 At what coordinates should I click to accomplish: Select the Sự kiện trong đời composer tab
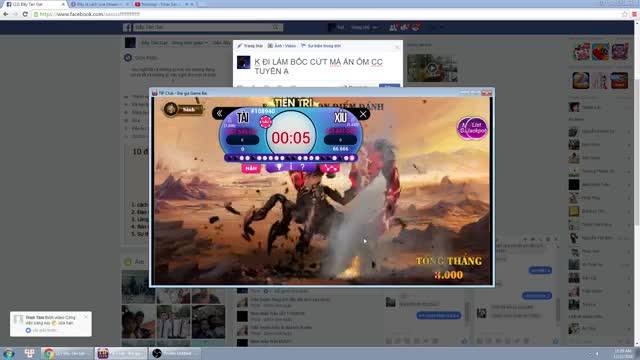click(x=321, y=46)
